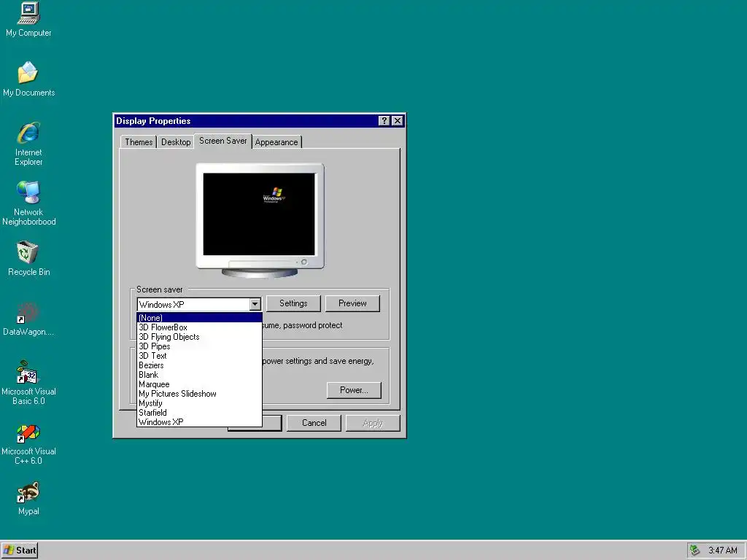
Task: Click the Cancel button
Action: point(314,423)
